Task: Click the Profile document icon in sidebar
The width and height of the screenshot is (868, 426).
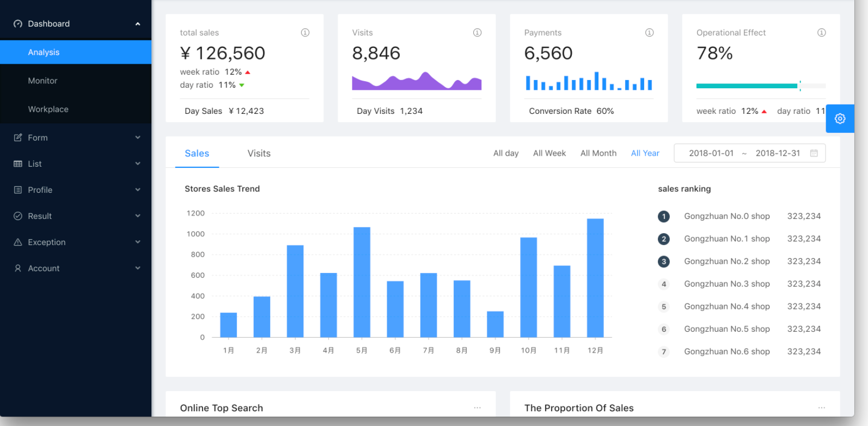Action: [x=18, y=190]
